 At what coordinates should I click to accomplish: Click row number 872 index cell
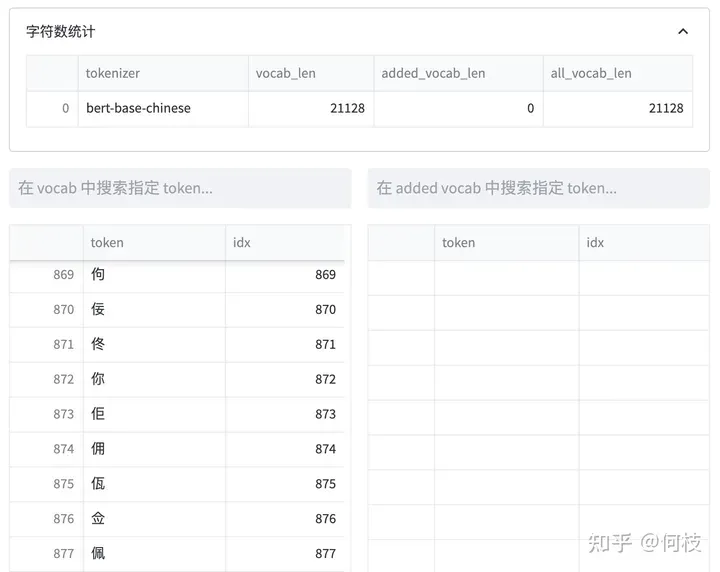point(46,380)
